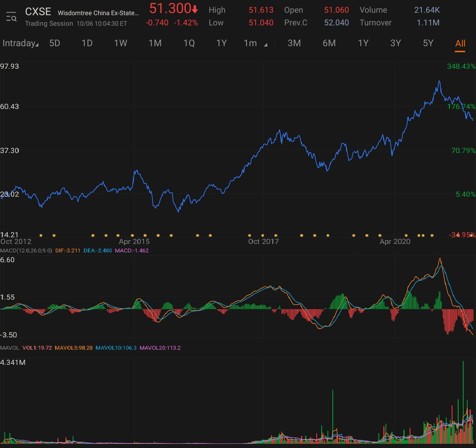Switch range to 1Y after 6M

pos(363,43)
